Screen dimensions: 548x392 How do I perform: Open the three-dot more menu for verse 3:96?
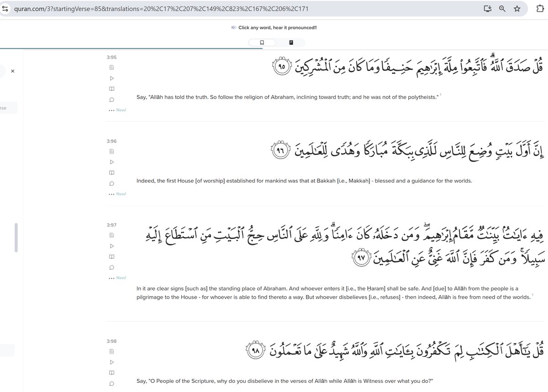click(x=112, y=194)
